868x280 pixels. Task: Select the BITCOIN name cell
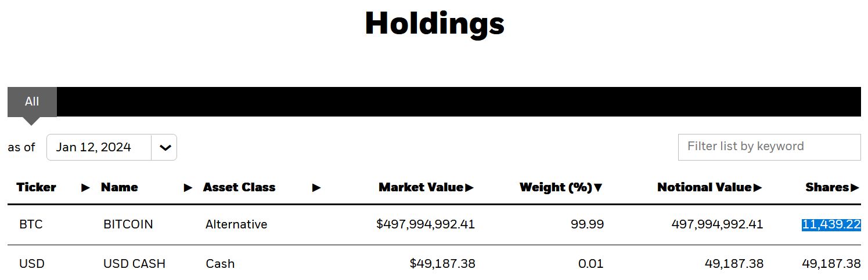(128, 224)
